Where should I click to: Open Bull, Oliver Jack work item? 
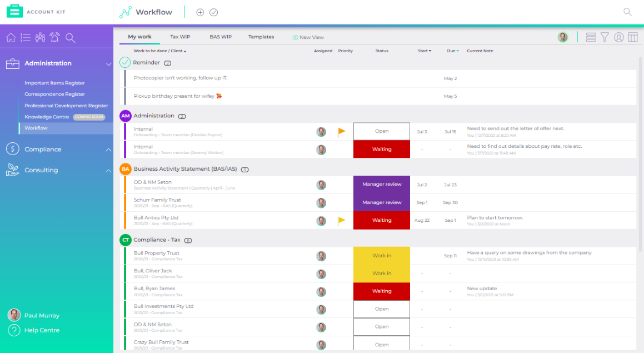pos(153,271)
